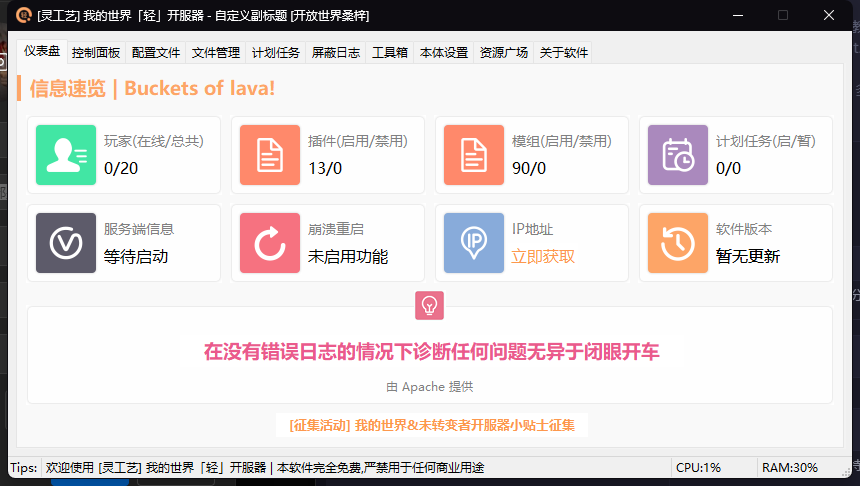Viewport: 860px width, 486px height.
Task: Switch to the 配置文件 tab
Action: point(156,53)
